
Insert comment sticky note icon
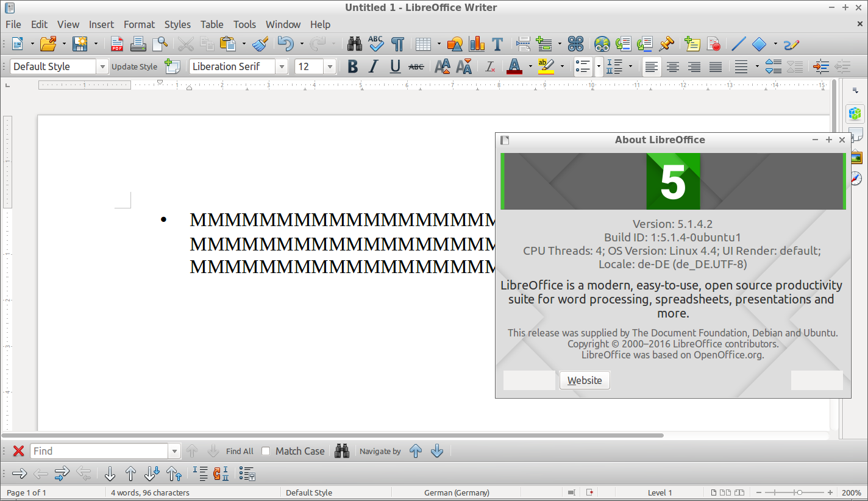point(692,44)
